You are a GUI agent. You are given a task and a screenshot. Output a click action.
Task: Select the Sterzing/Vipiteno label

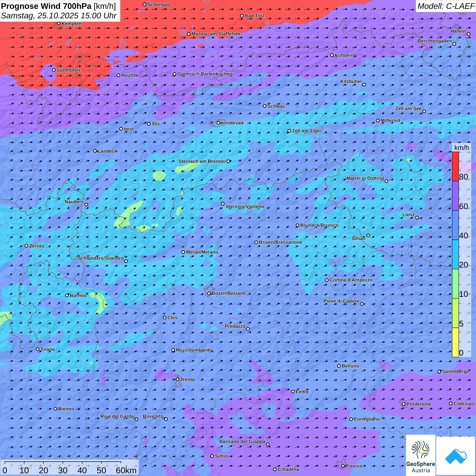tap(245, 206)
